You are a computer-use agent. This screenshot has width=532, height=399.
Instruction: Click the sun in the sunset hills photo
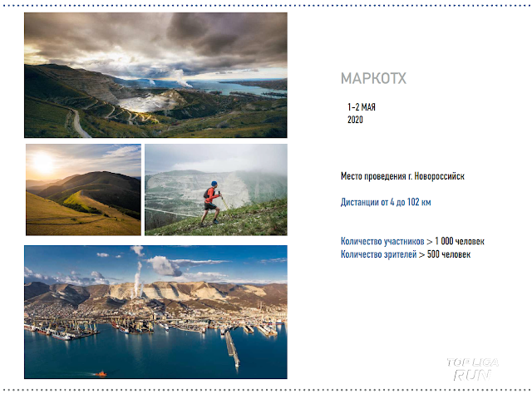click(x=43, y=163)
